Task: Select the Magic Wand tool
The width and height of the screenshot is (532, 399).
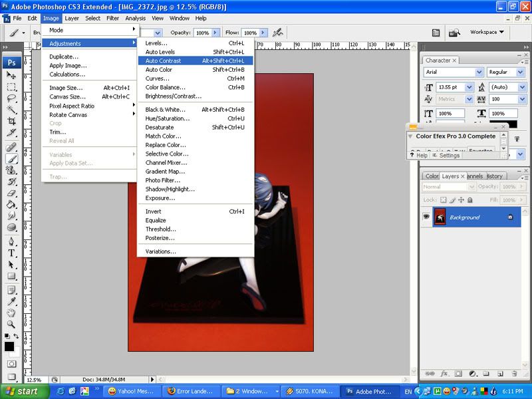Action: [x=11, y=110]
